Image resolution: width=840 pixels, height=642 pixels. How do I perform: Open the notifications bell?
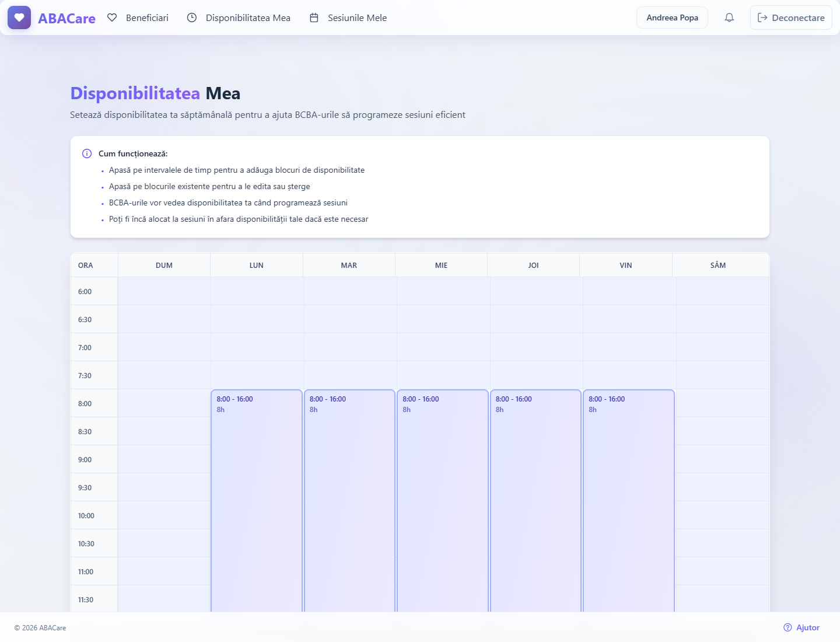pos(729,18)
